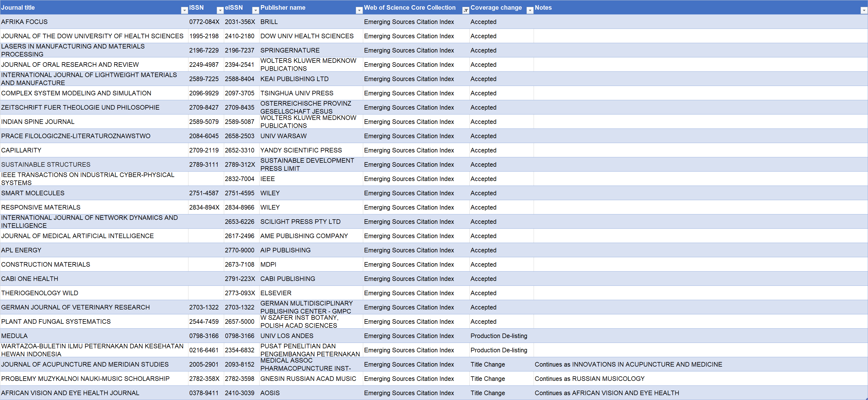Select the UNIV WARSAW publisher cell
868x400 pixels.
click(311, 136)
